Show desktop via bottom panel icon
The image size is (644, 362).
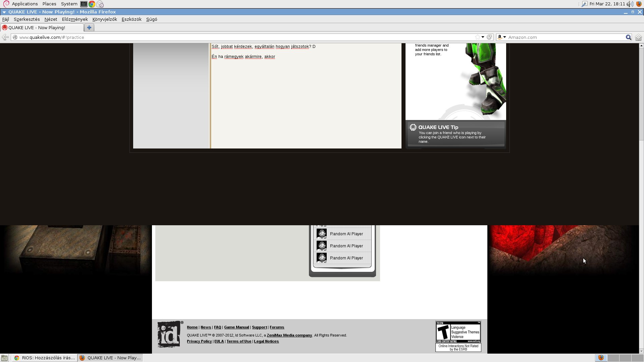pos(4,358)
